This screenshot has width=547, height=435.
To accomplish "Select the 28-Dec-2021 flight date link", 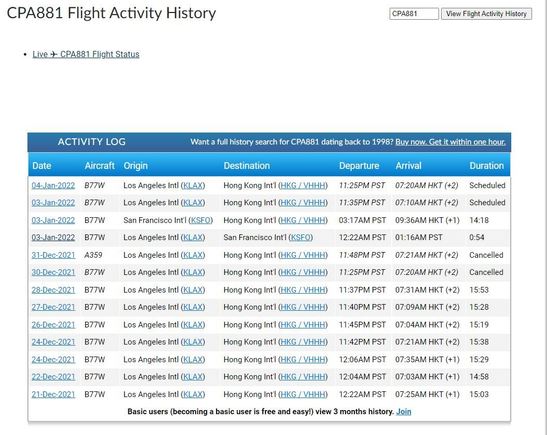I will click(x=53, y=290).
